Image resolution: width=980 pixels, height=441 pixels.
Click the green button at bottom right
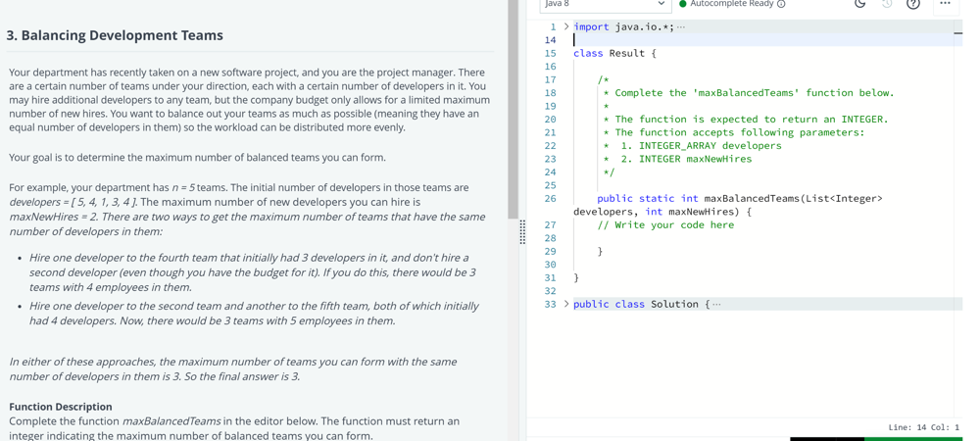[x=913, y=438]
